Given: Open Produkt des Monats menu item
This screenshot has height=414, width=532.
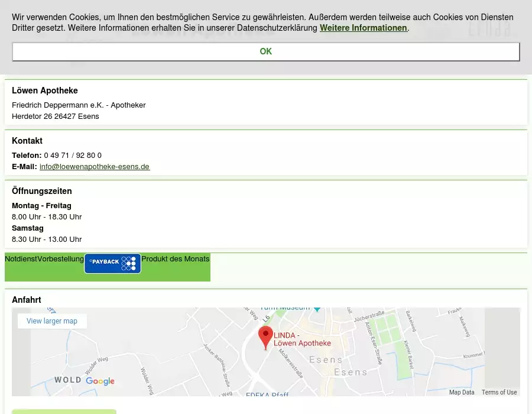Looking at the screenshot, I should coord(176,259).
